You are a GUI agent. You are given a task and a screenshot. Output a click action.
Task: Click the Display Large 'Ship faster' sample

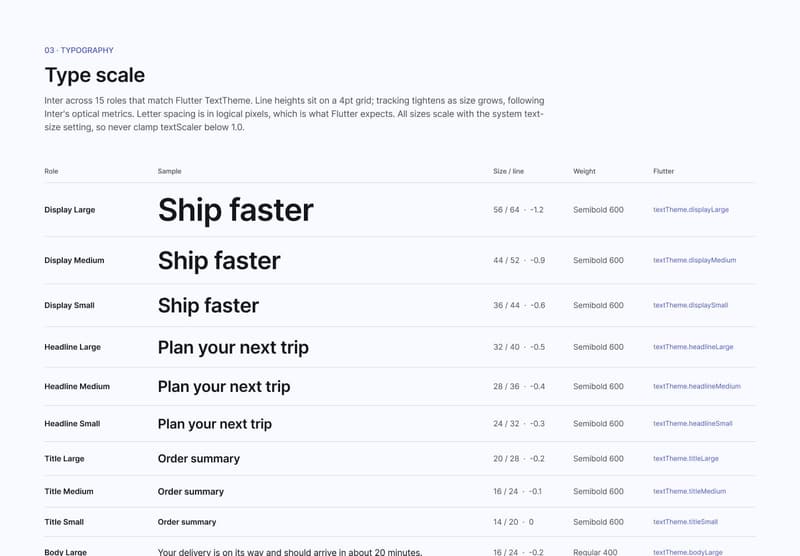pyautogui.click(x=236, y=210)
